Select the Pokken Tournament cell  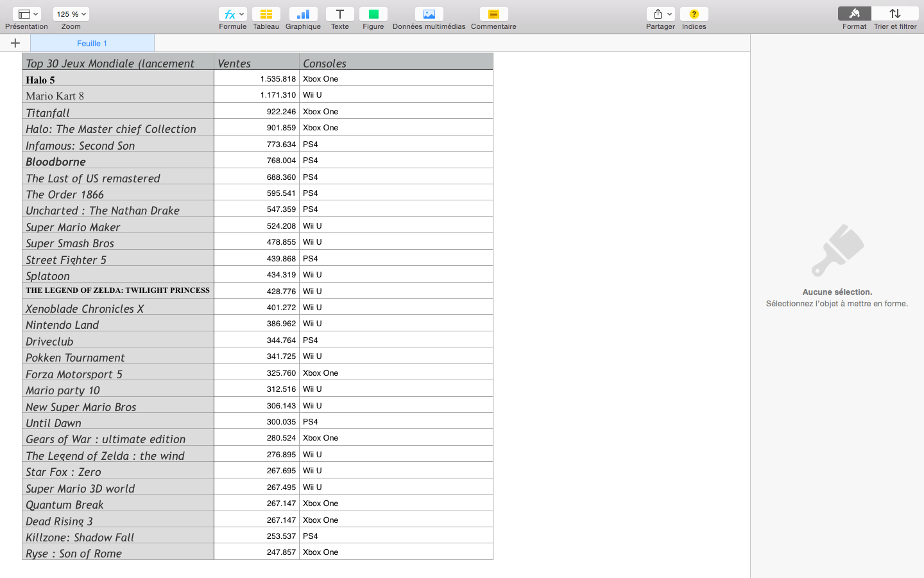[118, 356]
